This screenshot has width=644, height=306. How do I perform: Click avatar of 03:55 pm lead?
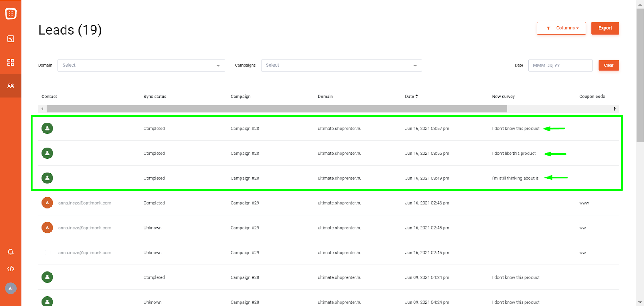pyautogui.click(x=47, y=153)
